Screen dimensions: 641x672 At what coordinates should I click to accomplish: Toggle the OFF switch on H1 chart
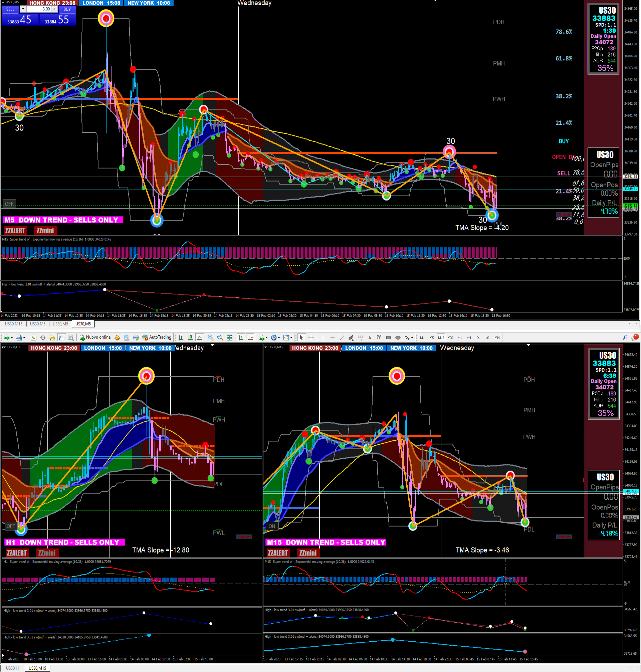click(11, 526)
